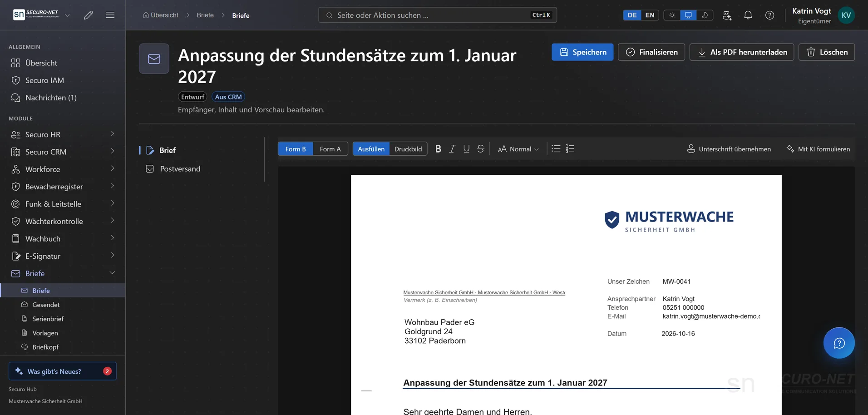
Task: Click Als PDF herunterladen
Action: tap(741, 52)
